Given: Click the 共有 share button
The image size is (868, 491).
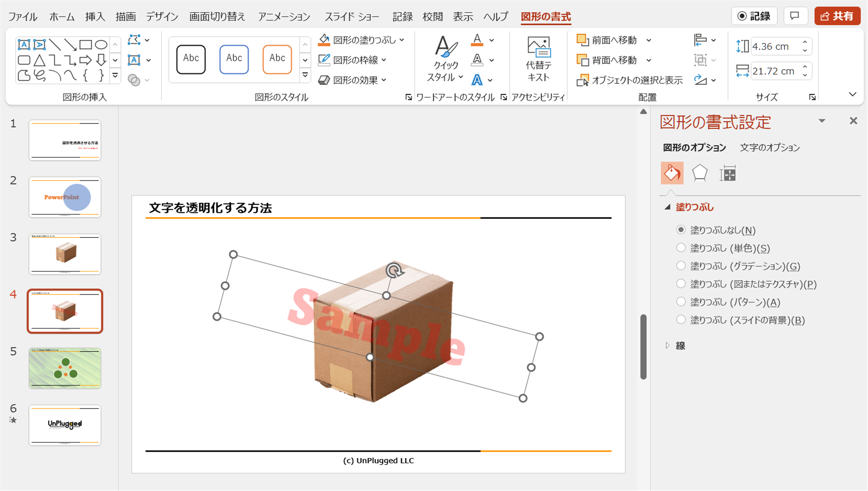Looking at the screenshot, I should pos(837,16).
